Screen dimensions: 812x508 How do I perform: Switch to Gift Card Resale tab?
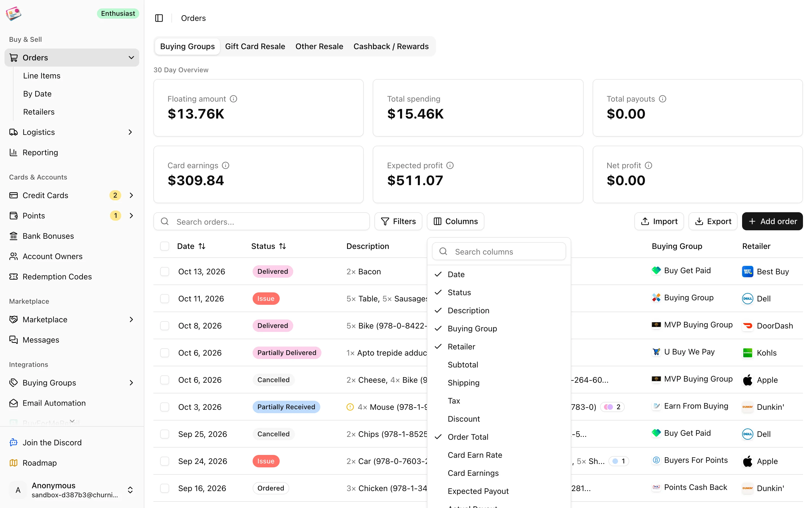click(255, 46)
